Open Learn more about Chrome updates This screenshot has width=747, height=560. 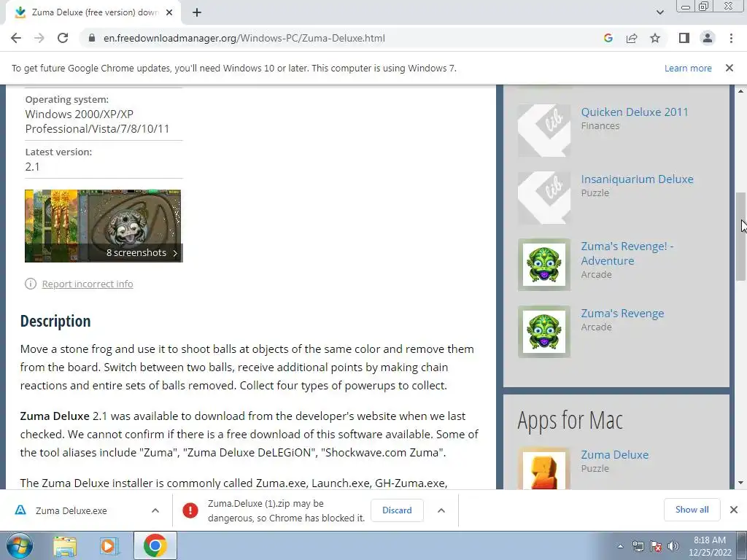click(688, 68)
